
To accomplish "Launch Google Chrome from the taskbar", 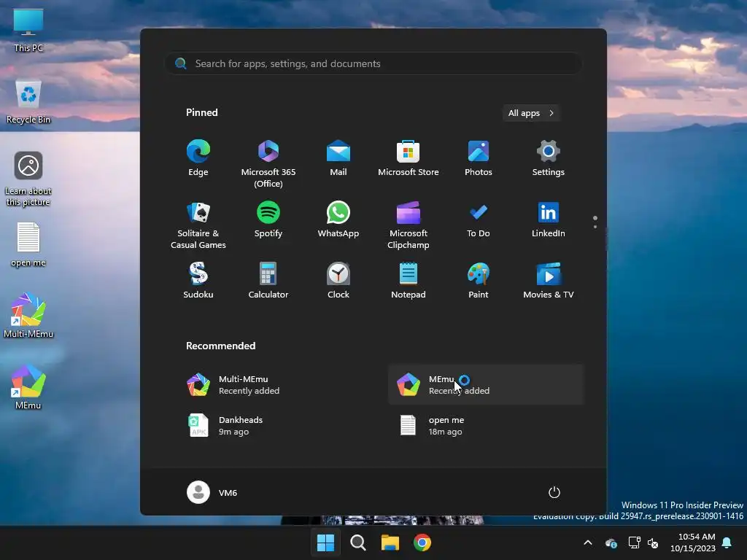I will 422,542.
